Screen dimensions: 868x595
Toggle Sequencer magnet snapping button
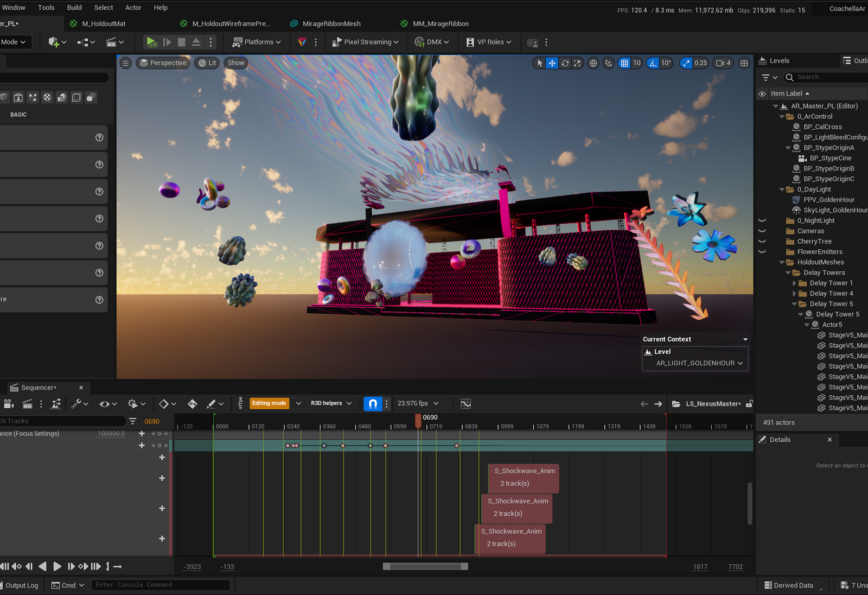pos(372,403)
